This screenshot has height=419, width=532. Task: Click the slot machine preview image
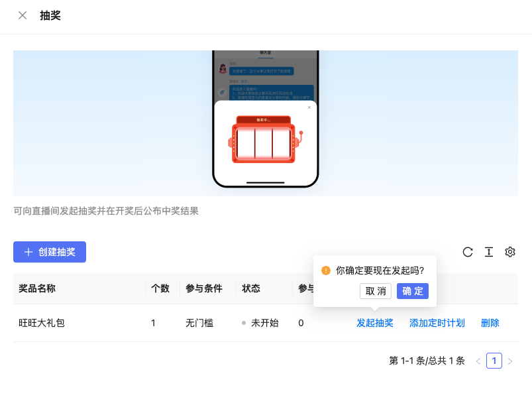[x=265, y=139]
